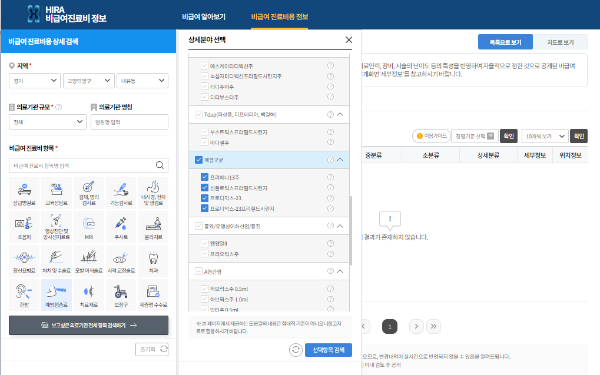The height and width of the screenshot is (375, 600).
Task: Click the 초기화 reset button
Action: tap(152, 349)
